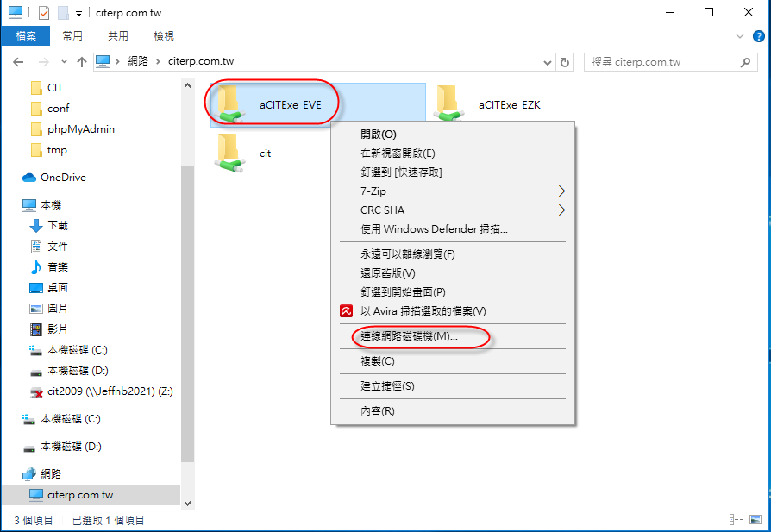
Task: Open the 檔案 ribbon tab
Action: [x=26, y=36]
